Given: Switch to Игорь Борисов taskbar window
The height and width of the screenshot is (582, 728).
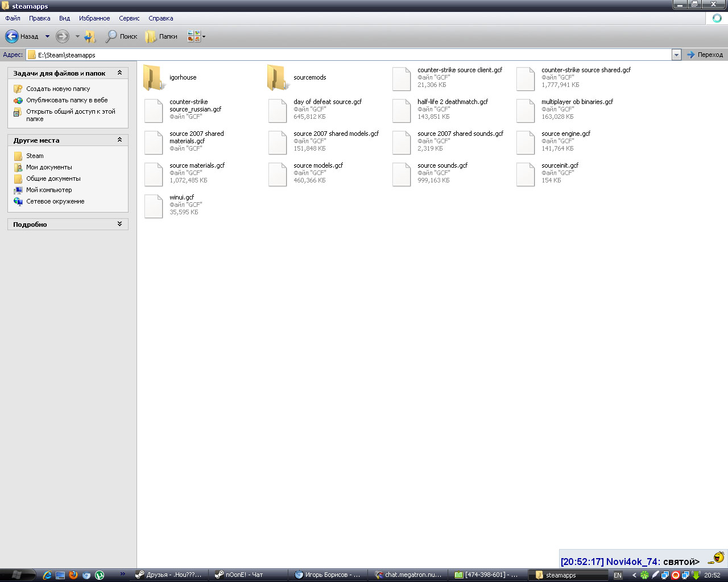Looking at the screenshot, I should [328, 575].
